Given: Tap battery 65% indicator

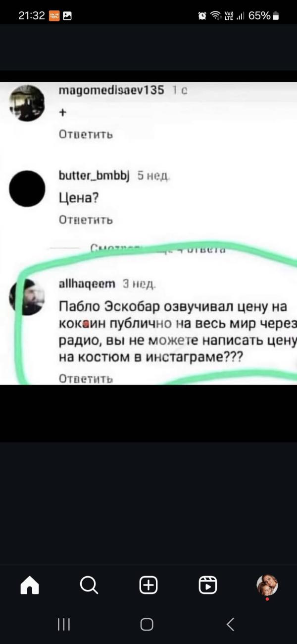Looking at the screenshot, I should click(x=264, y=16).
